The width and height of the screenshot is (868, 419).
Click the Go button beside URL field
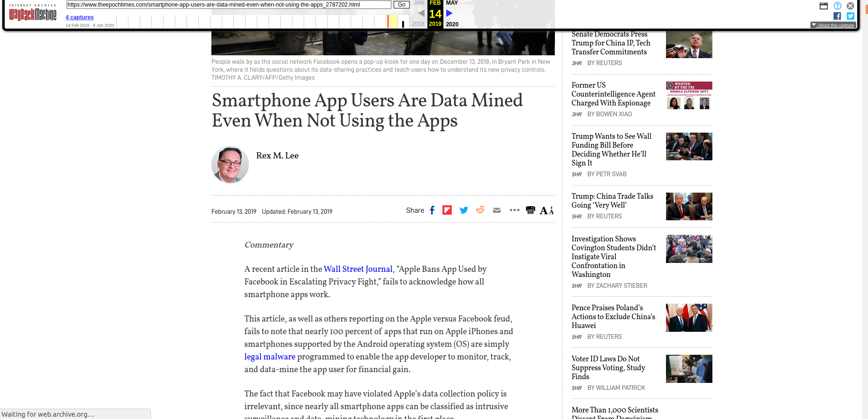[401, 5]
